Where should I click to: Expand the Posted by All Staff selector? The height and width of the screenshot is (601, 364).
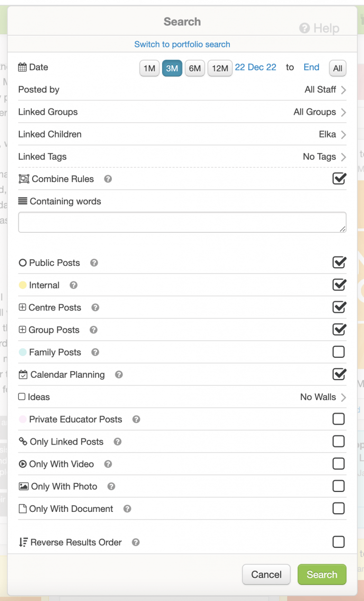[322, 89]
